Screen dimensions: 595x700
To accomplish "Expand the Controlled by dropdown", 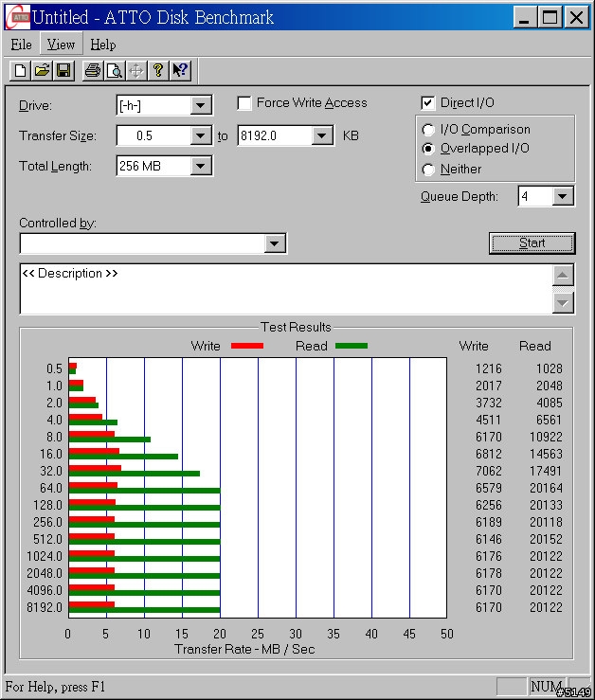I will tap(274, 243).
